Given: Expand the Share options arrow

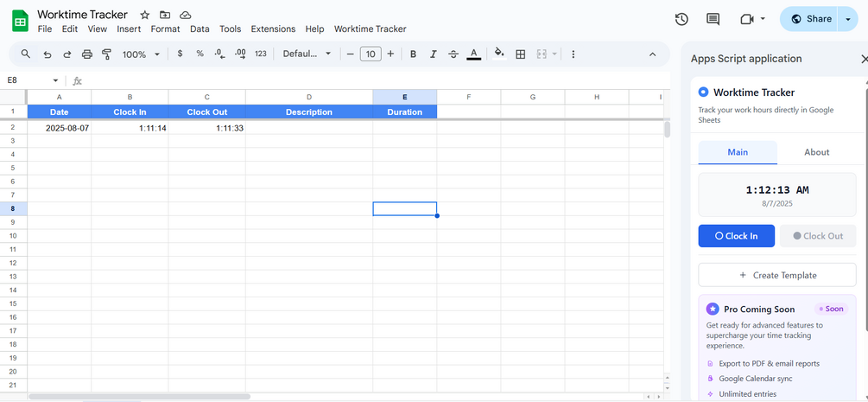Looking at the screenshot, I should [847, 19].
